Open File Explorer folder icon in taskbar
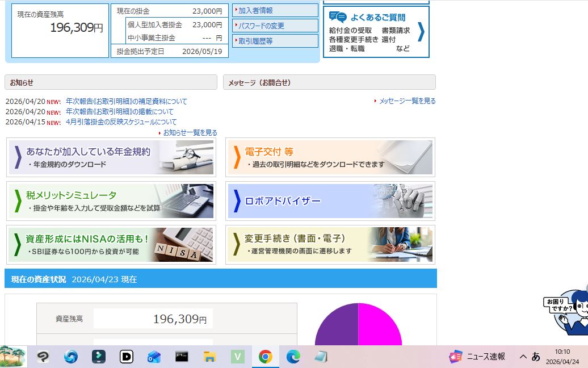The image size is (588, 368). pos(210,357)
